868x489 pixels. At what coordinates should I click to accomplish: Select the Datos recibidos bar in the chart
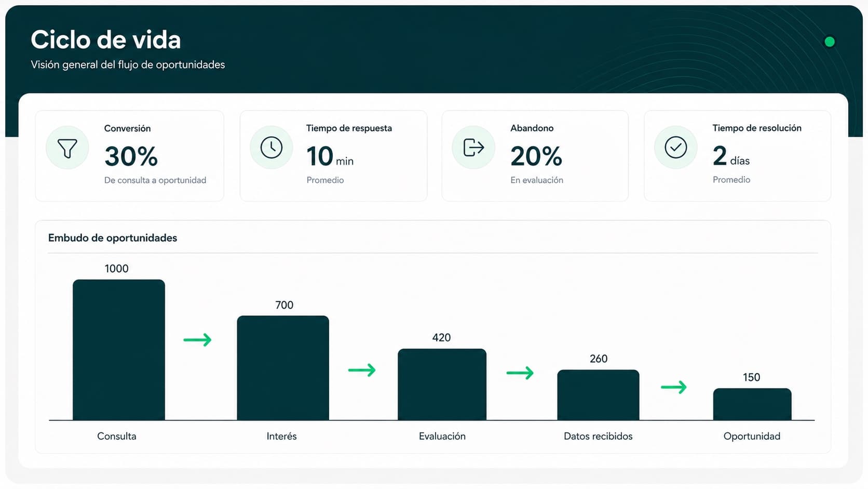tap(598, 395)
